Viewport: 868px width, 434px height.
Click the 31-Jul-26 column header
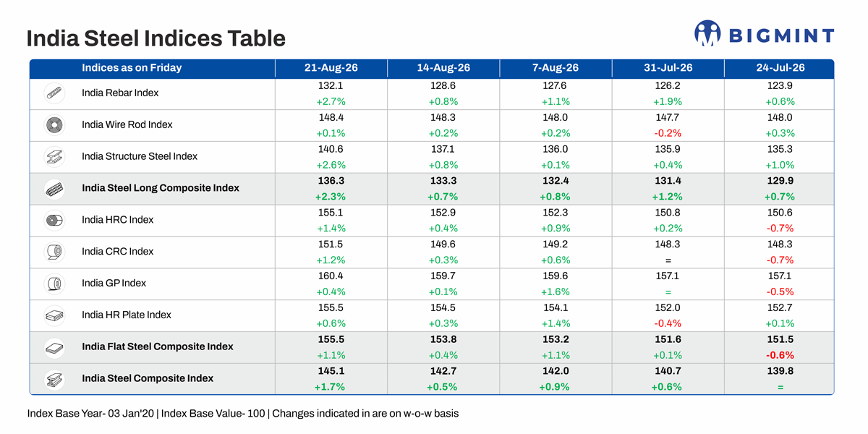point(668,68)
